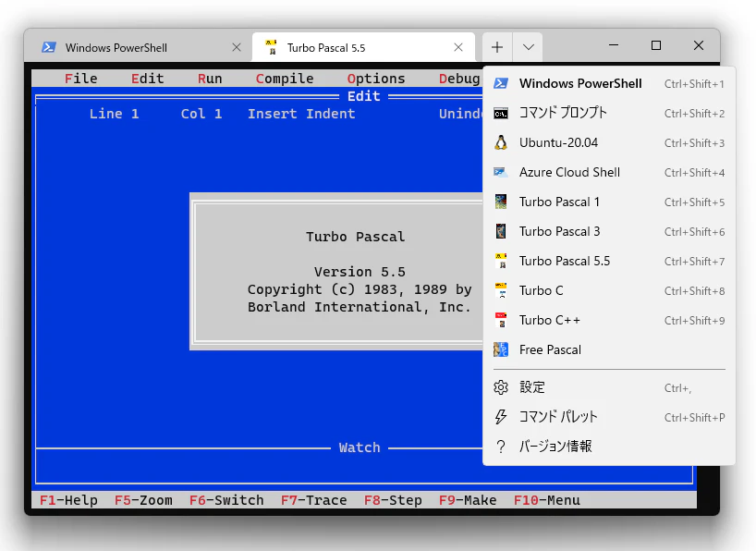Screen dimensions: 756x551
Task: Click F1-Help in the status bar
Action: coord(68,500)
